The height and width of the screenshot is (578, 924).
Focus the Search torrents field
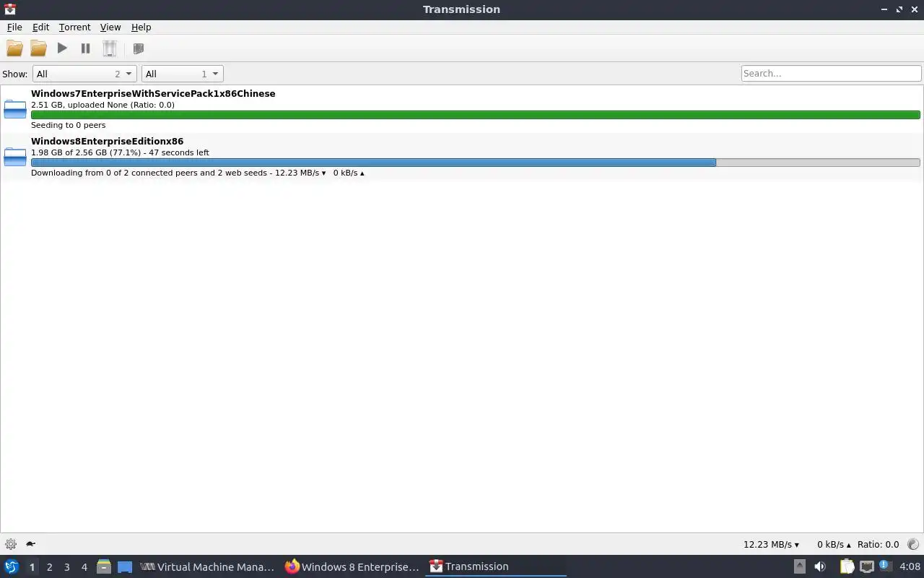click(x=831, y=74)
